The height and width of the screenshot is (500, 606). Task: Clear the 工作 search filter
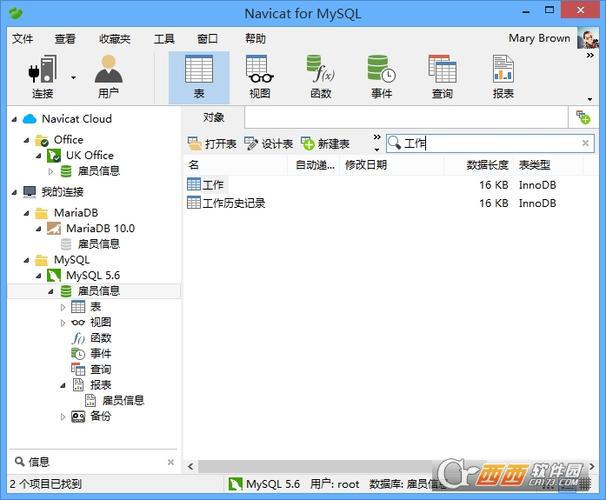pyautogui.click(x=585, y=143)
